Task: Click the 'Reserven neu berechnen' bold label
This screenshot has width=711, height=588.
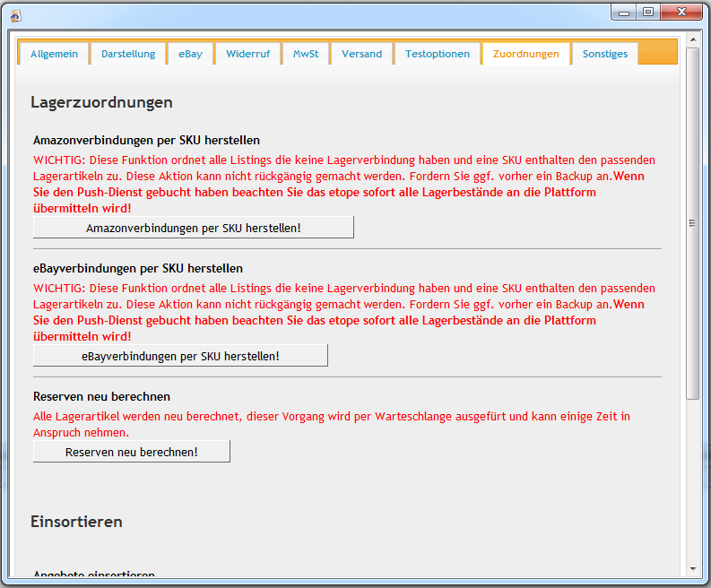Action: 101,397
